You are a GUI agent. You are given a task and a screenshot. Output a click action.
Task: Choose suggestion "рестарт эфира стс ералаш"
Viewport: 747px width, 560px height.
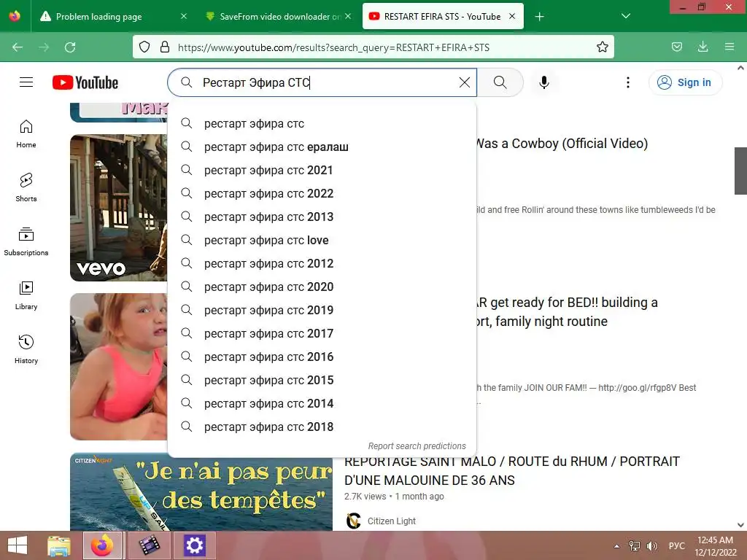322,147
